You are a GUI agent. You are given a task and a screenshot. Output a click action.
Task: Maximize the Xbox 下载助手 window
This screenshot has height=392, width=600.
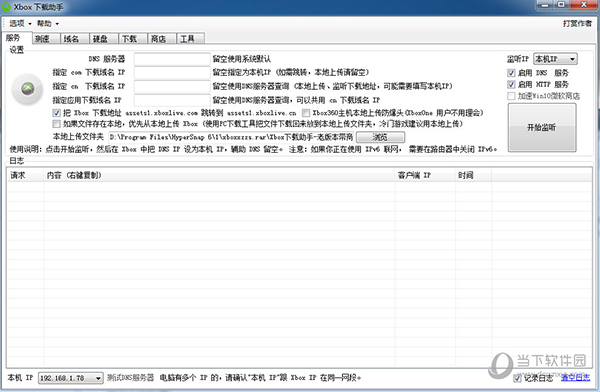click(x=561, y=5)
